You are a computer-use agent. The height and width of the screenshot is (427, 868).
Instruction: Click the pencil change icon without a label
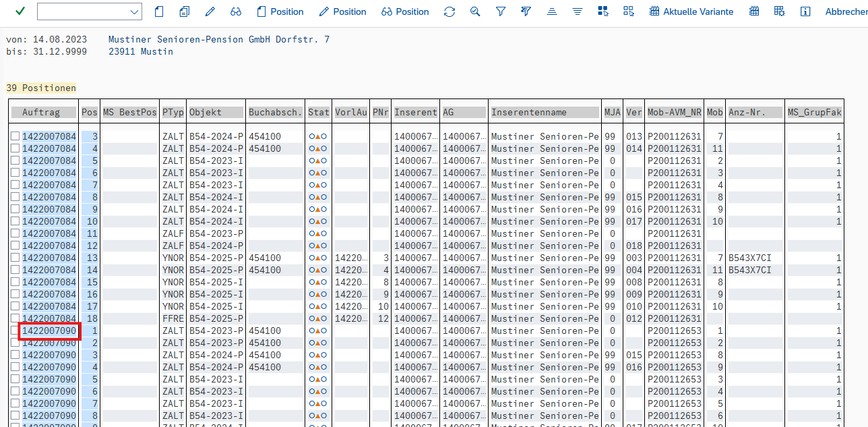[x=210, y=11]
